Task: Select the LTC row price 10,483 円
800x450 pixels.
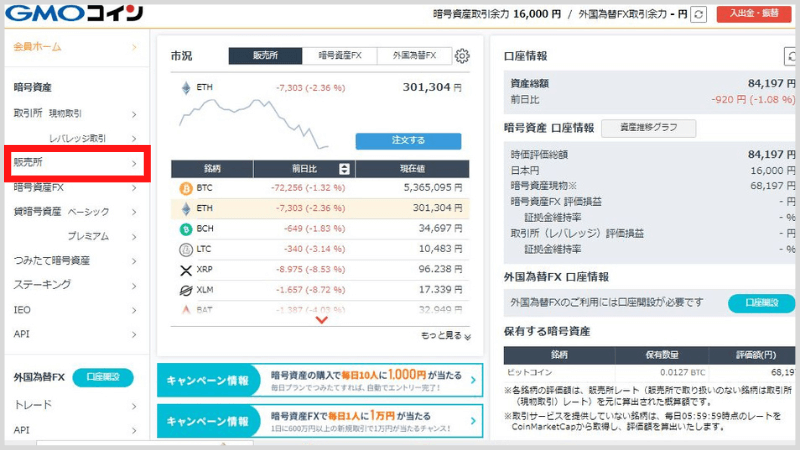Action: 440,249
